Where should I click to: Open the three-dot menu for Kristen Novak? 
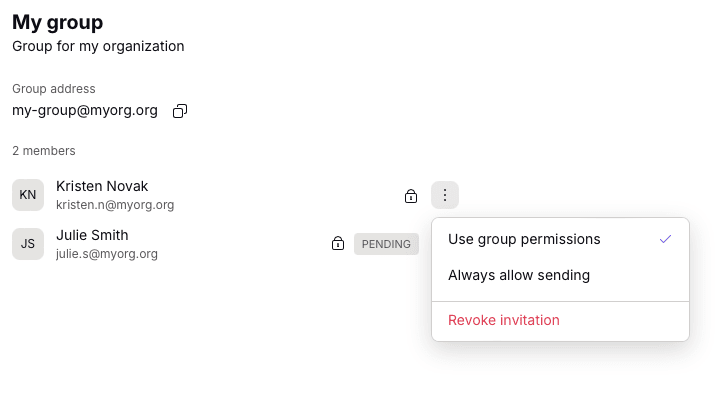pos(445,195)
